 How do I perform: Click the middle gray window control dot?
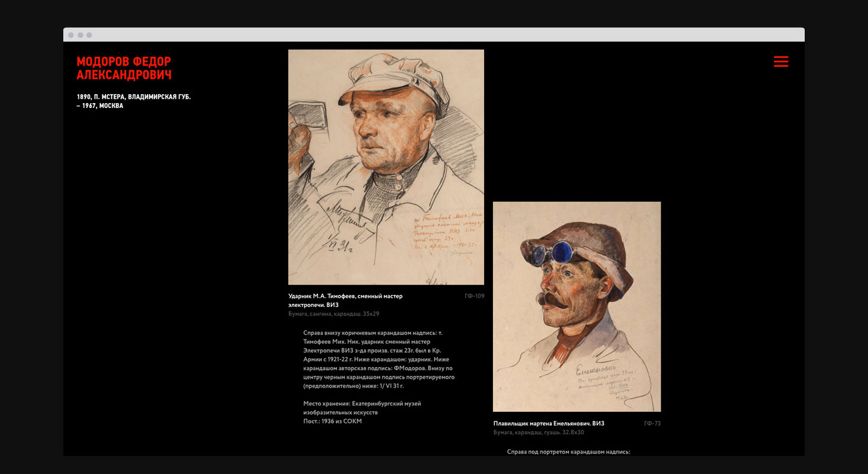(x=80, y=35)
